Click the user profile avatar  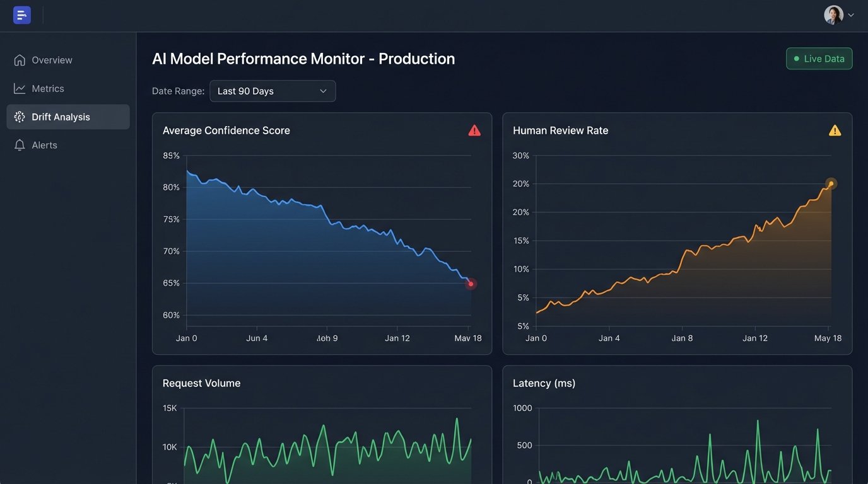pyautogui.click(x=833, y=15)
